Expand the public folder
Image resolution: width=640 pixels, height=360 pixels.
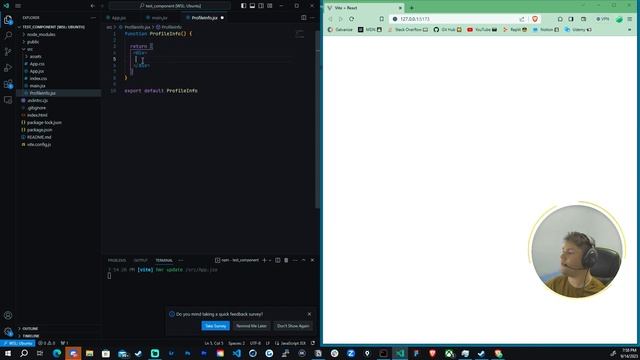tap(33, 42)
